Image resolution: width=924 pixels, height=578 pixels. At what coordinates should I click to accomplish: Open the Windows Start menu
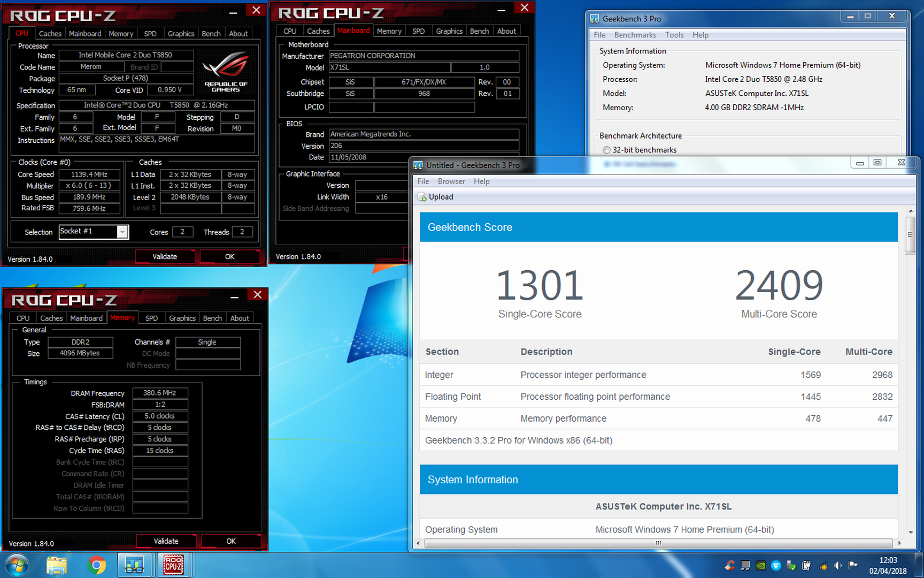(17, 565)
